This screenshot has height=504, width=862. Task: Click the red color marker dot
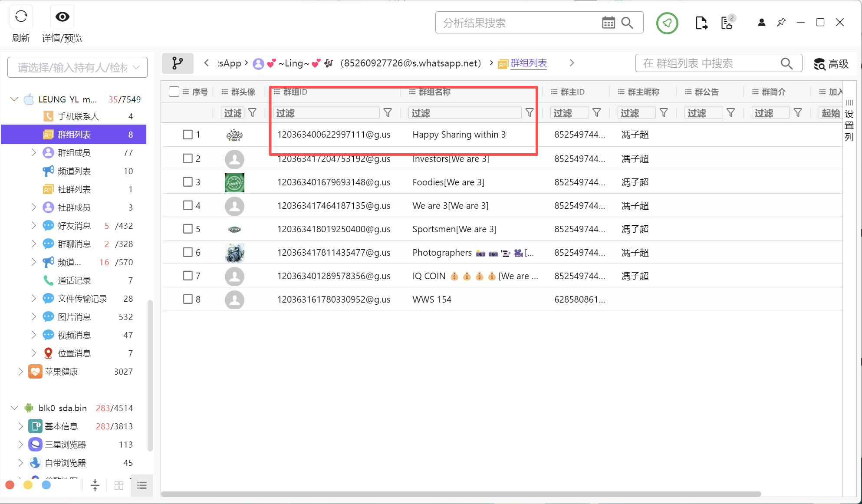[10, 485]
